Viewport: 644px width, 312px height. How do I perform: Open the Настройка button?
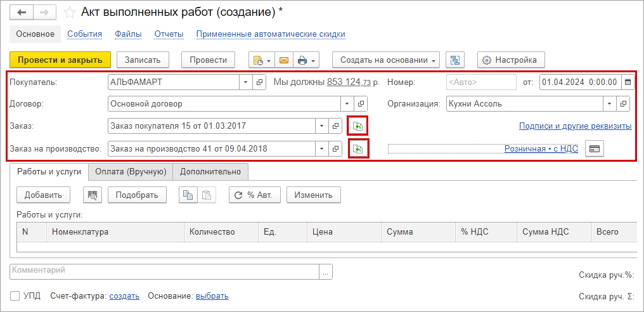coord(511,60)
